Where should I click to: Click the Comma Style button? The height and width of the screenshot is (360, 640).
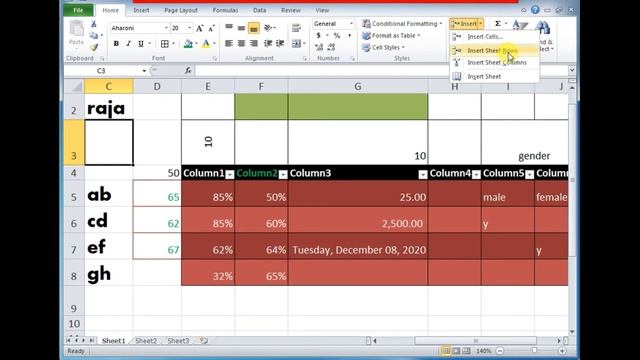coord(349,36)
